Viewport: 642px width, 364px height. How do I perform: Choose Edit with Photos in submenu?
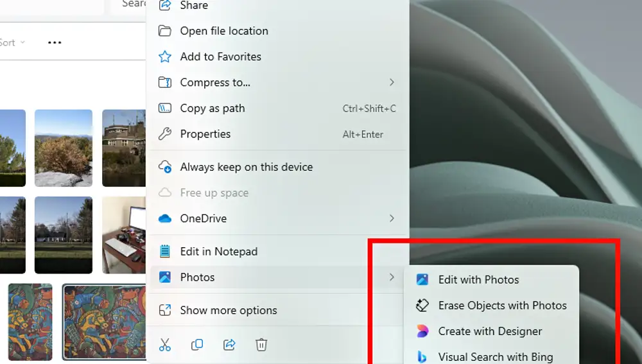click(x=491, y=280)
